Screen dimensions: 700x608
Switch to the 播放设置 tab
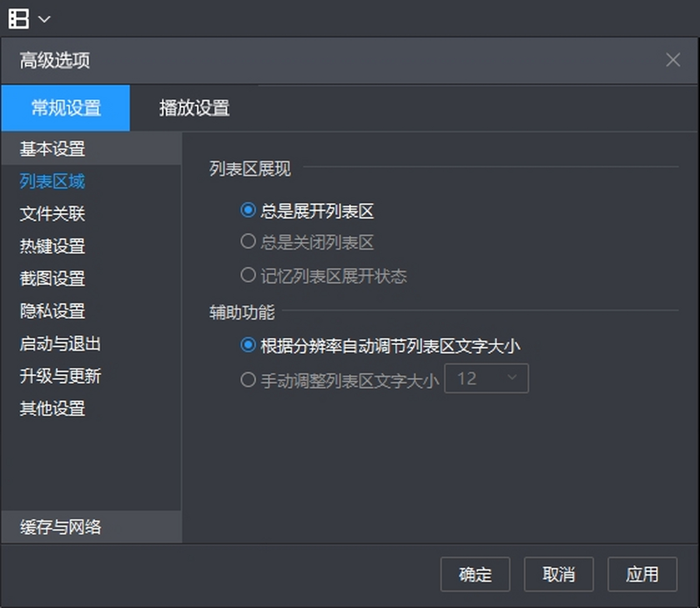[194, 108]
